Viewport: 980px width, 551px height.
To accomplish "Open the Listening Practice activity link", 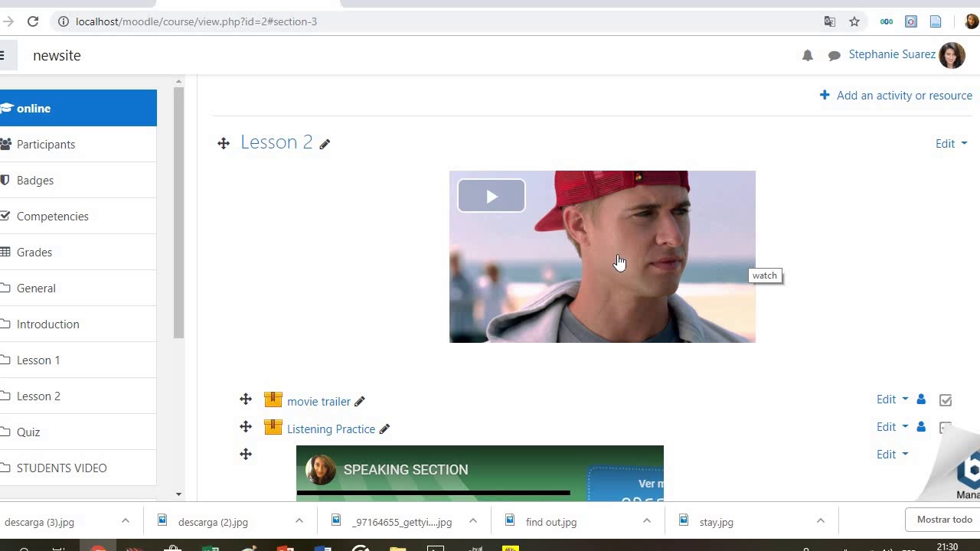I will 331,429.
